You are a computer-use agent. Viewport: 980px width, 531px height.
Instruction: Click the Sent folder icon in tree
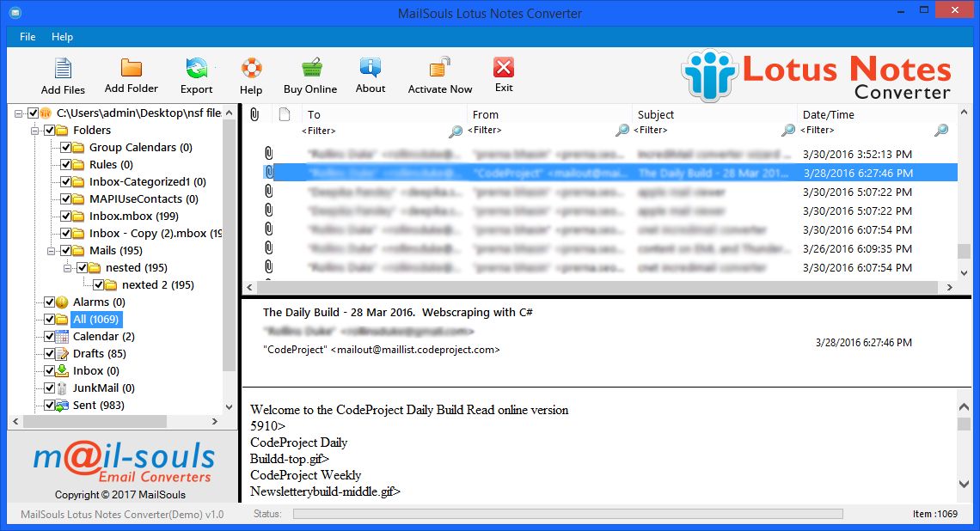coord(62,406)
